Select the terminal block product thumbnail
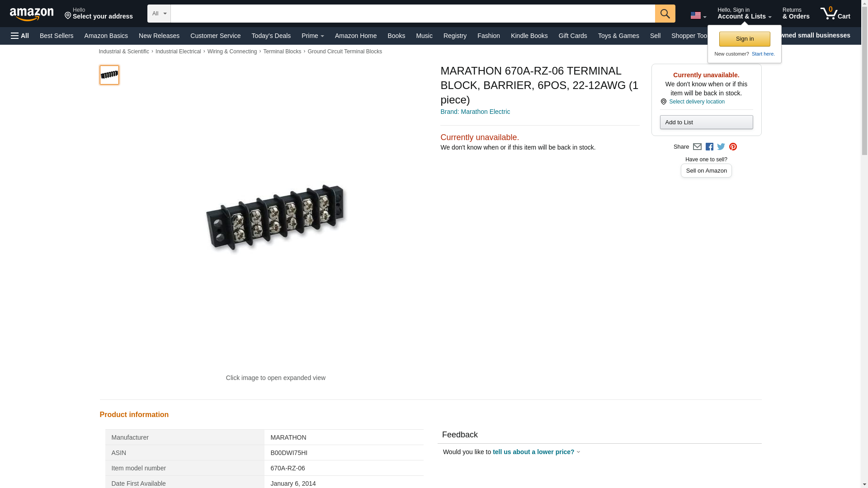868x488 pixels. (x=109, y=75)
